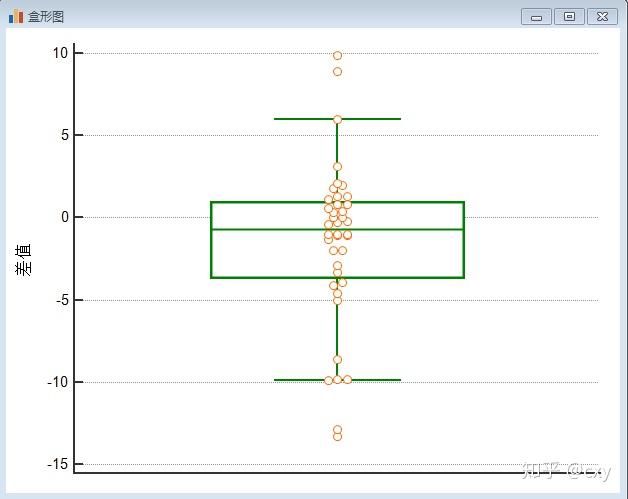Viewport: 628px width, 499px height.
Task: Click the 盒形图 window title text
Action: (x=46, y=17)
